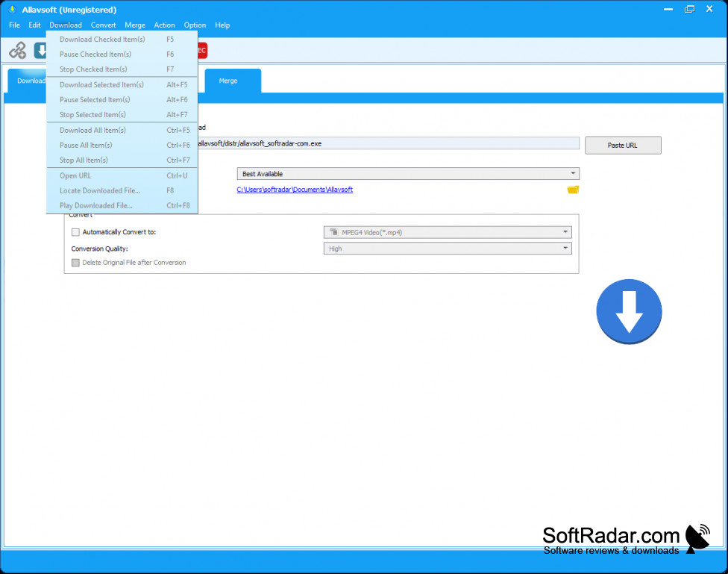Choose Stop Selected Item(s) menu entry
Screen dimensions: 728x574
click(x=122, y=115)
